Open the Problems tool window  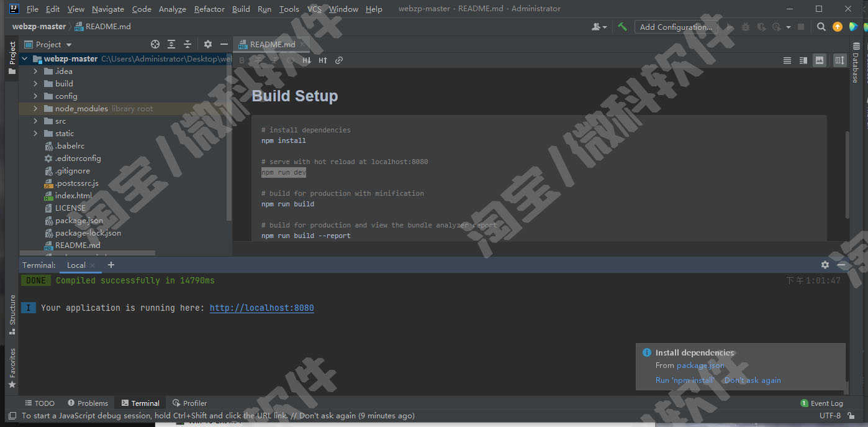click(x=88, y=403)
